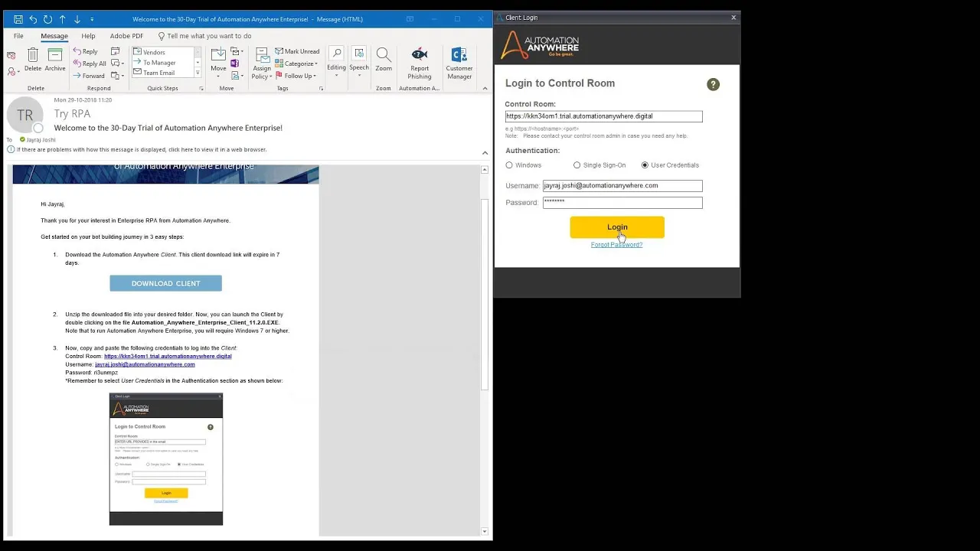Expand the Follow Up dropdown

(x=296, y=76)
